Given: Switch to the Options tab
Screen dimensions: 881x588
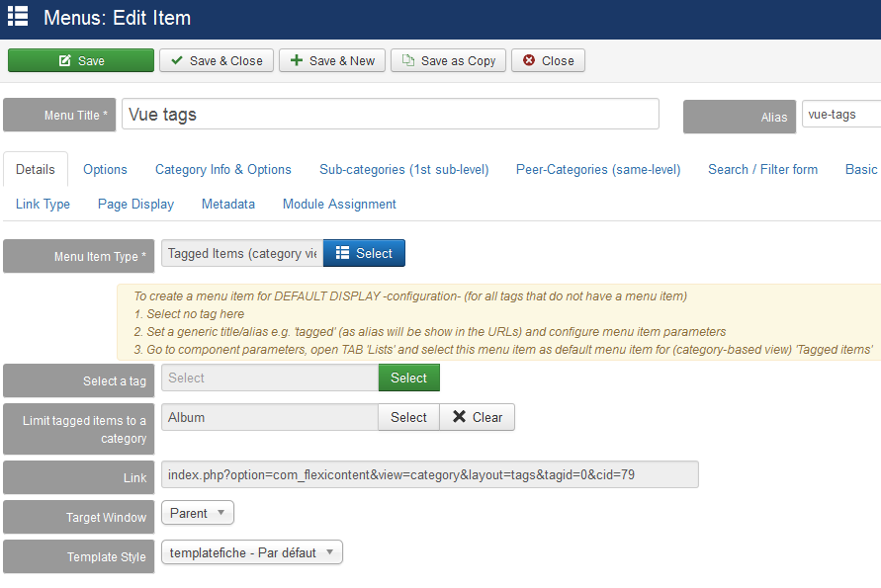Looking at the screenshot, I should tap(105, 170).
